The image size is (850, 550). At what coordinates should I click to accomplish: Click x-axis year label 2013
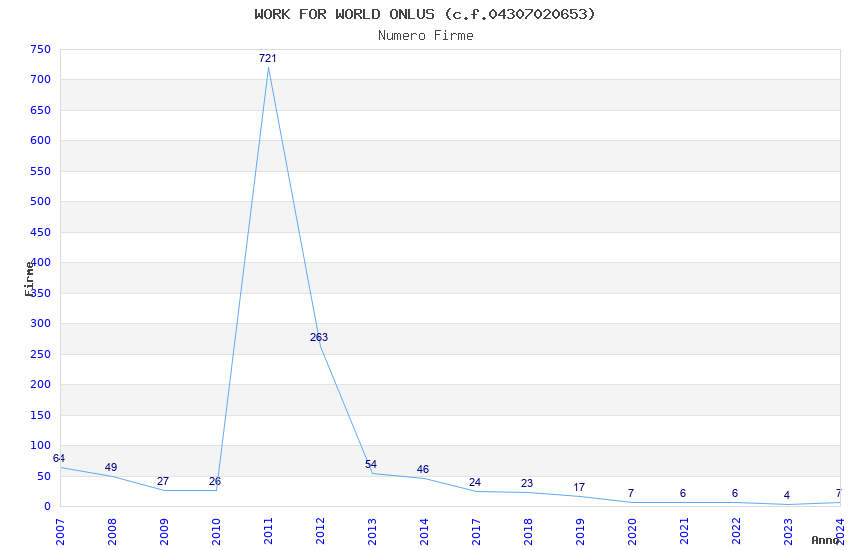click(372, 532)
